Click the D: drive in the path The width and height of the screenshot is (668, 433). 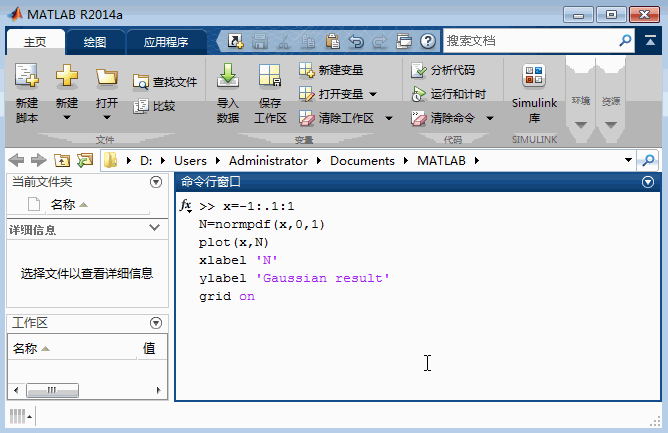(x=146, y=161)
